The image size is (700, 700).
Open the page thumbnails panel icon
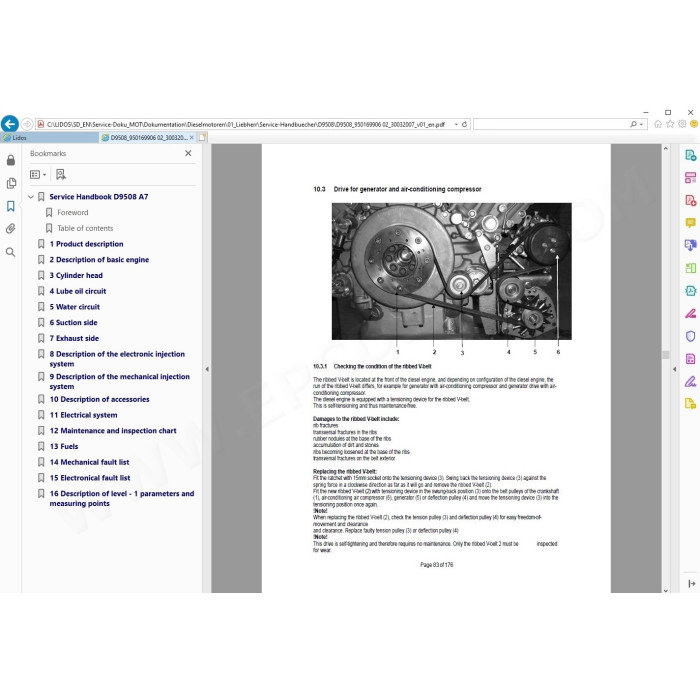[x=11, y=183]
